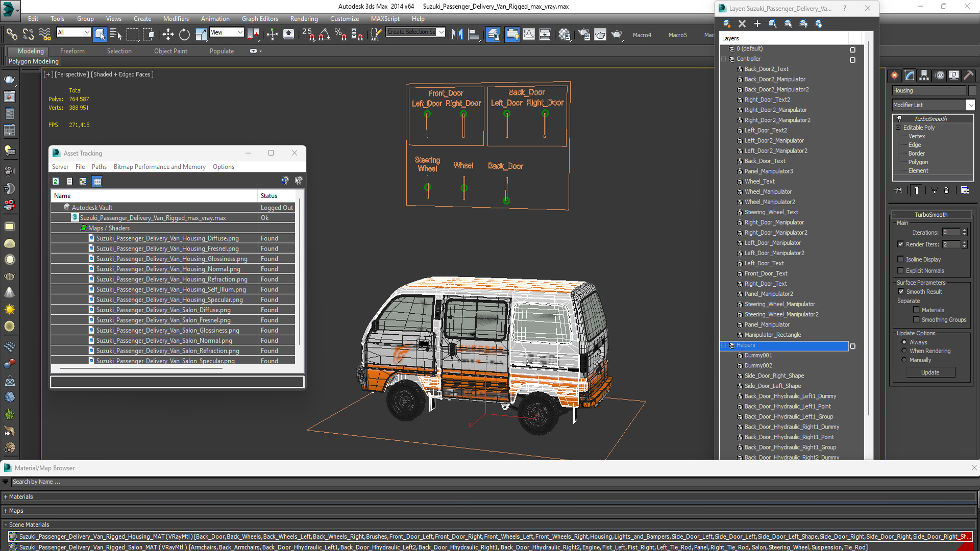Create new layer in Layer dialog

coord(727,23)
